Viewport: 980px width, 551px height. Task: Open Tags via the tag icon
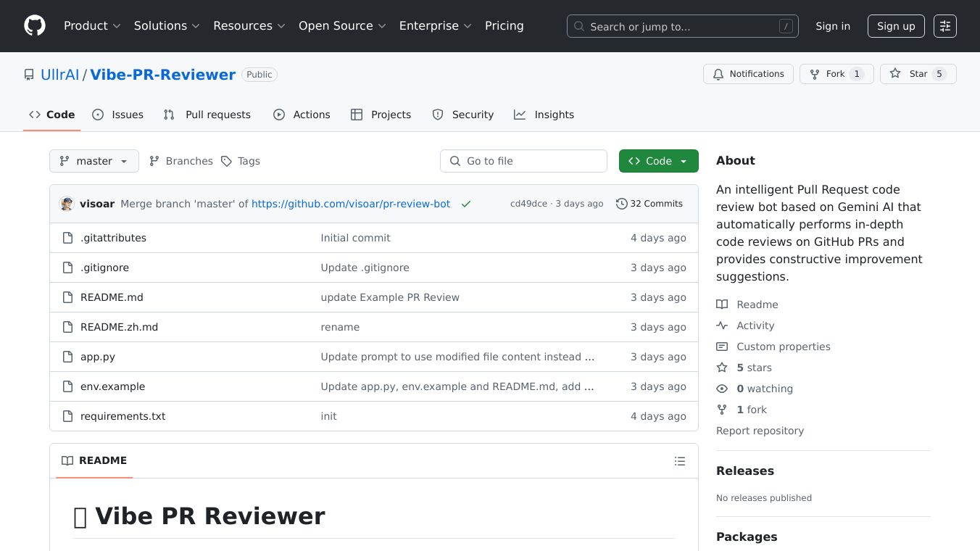227,161
